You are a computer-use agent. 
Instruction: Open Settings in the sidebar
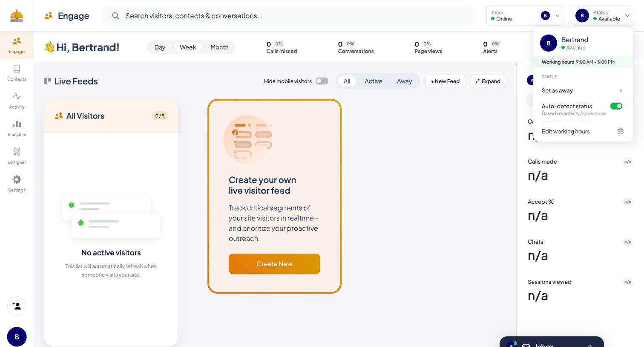tap(17, 184)
